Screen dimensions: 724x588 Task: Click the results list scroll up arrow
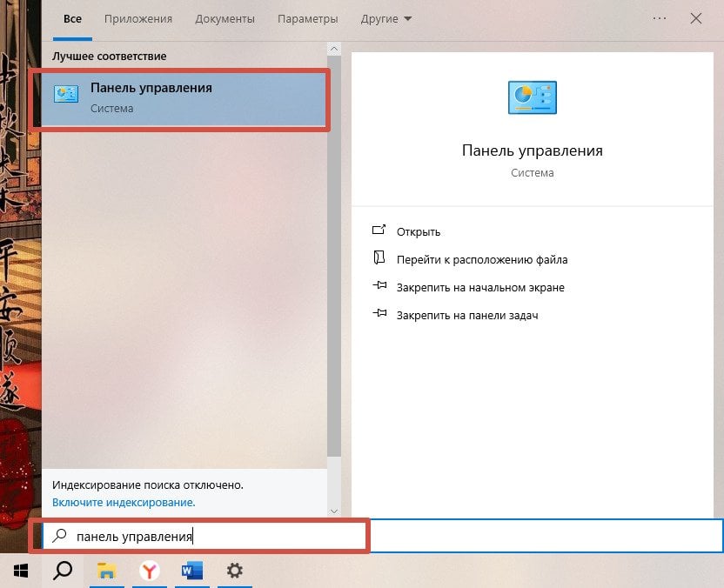click(334, 49)
